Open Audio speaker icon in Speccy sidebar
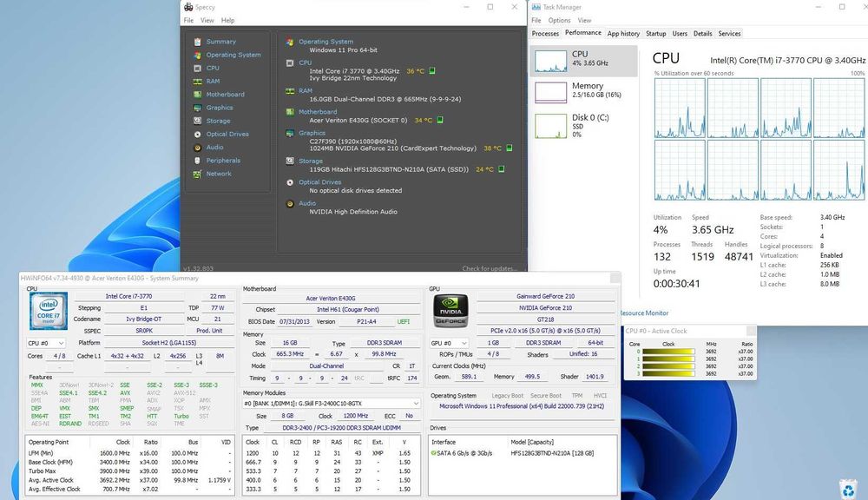This screenshot has height=500, width=868. [x=198, y=148]
